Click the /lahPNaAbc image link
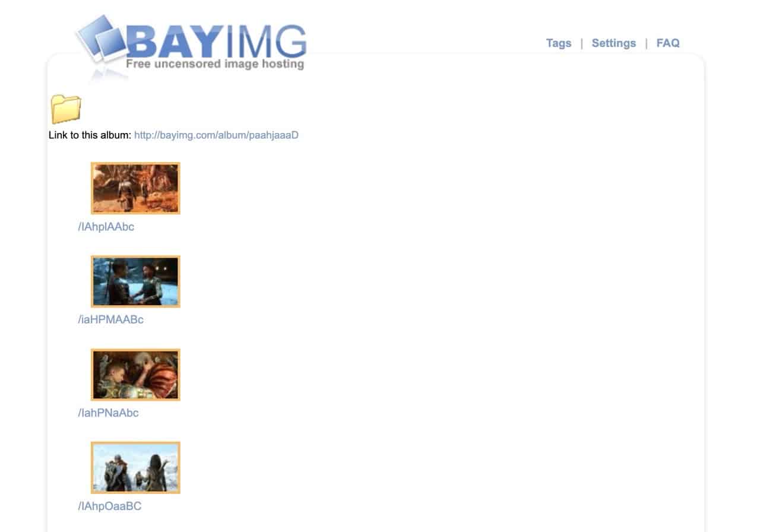This screenshot has width=760, height=532. coord(108,413)
